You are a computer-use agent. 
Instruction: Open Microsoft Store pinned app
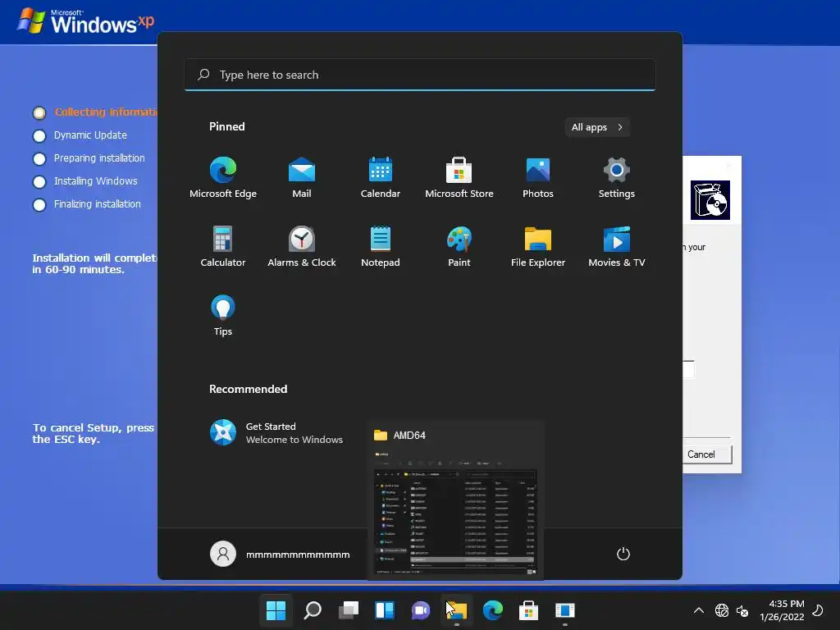[x=459, y=178]
